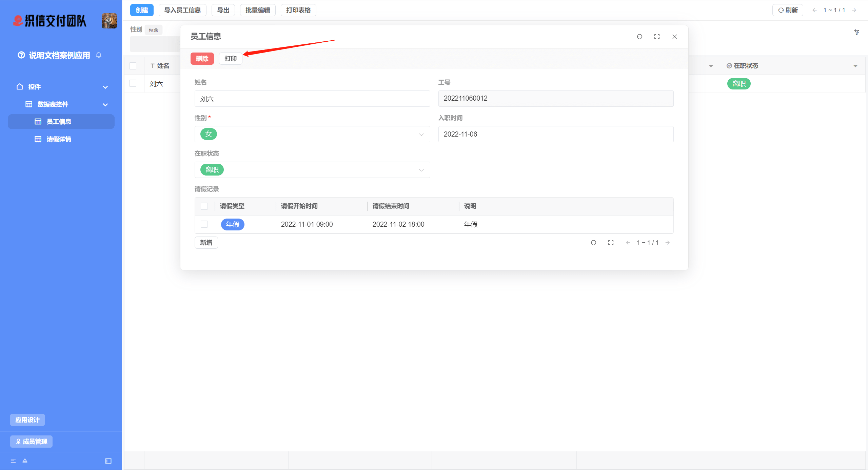Click the user avatar thumbnail
This screenshot has height=470, width=868.
click(109, 21)
